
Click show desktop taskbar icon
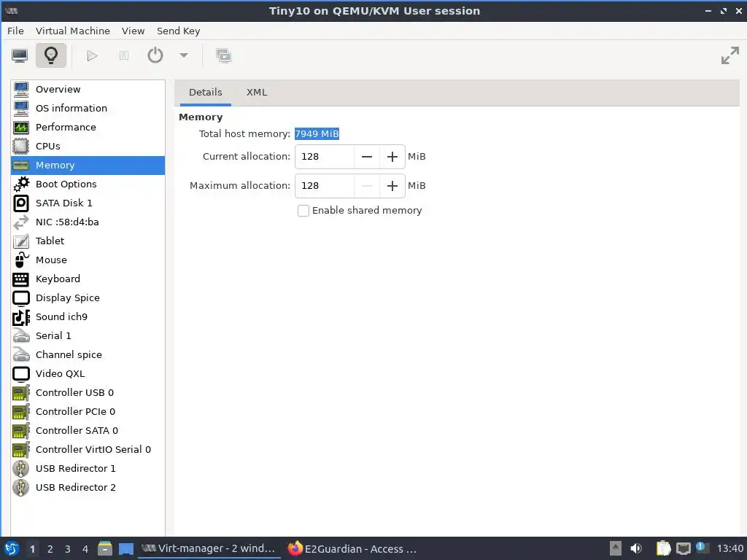[x=125, y=548]
